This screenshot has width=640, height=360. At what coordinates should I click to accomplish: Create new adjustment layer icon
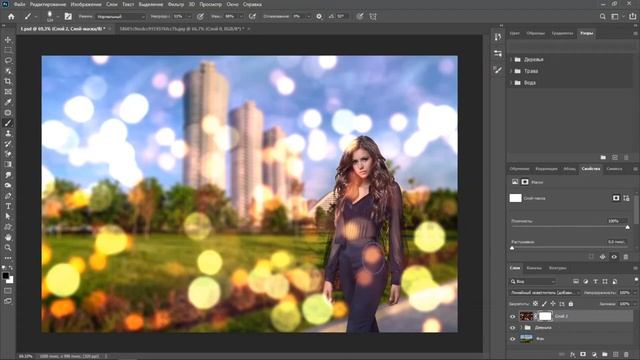point(594,354)
